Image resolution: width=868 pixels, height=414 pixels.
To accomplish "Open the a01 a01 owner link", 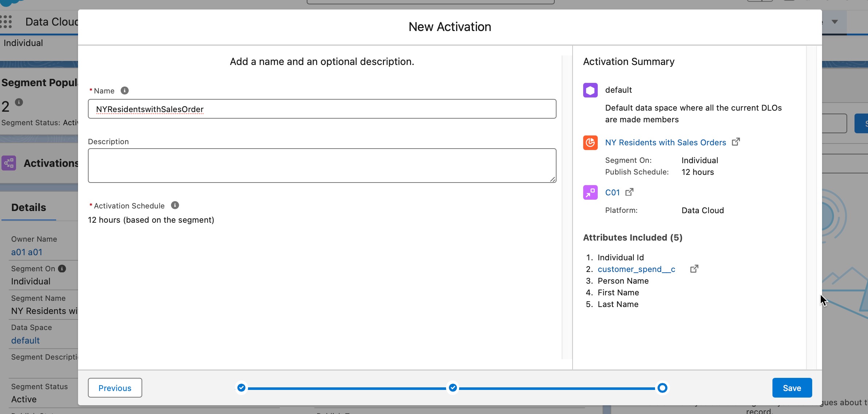I will coord(27,252).
